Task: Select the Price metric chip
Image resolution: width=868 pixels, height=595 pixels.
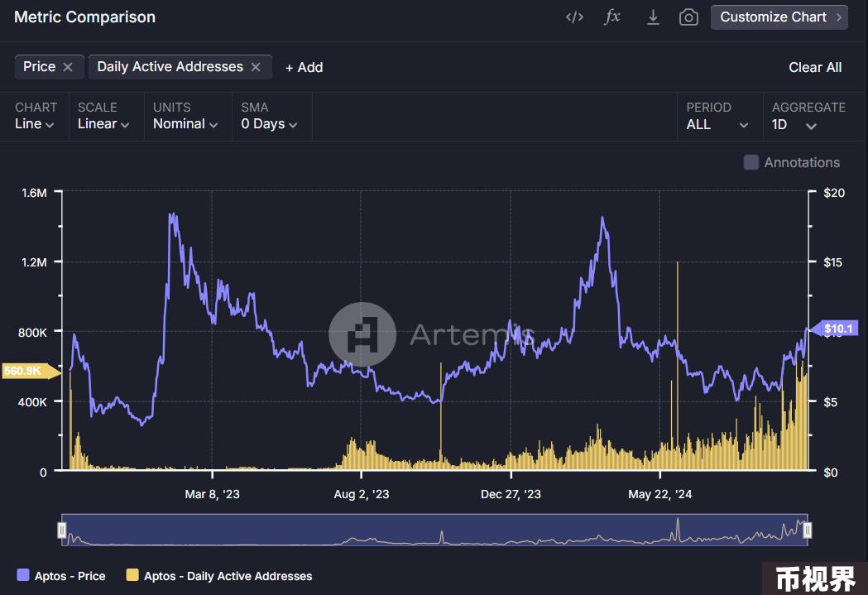Action: (39, 67)
